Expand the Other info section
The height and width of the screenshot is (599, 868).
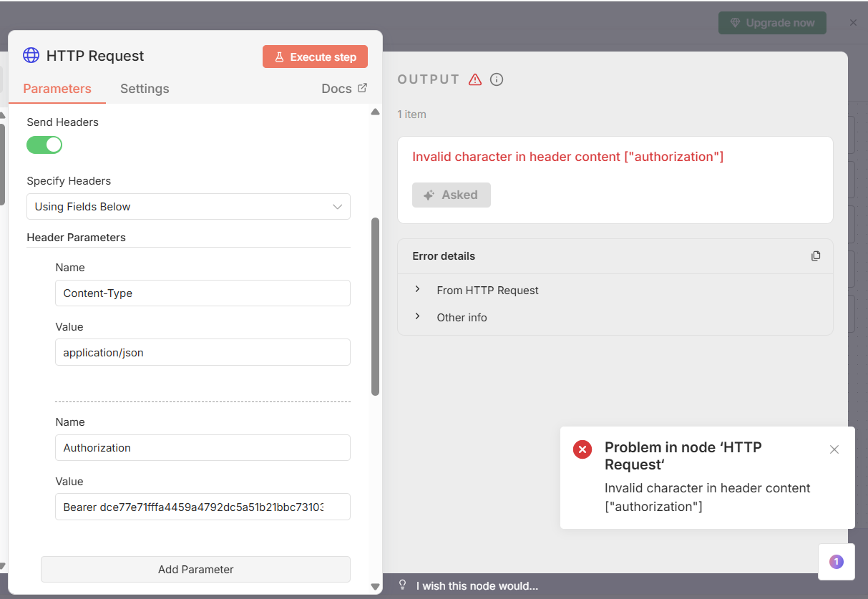coord(418,317)
